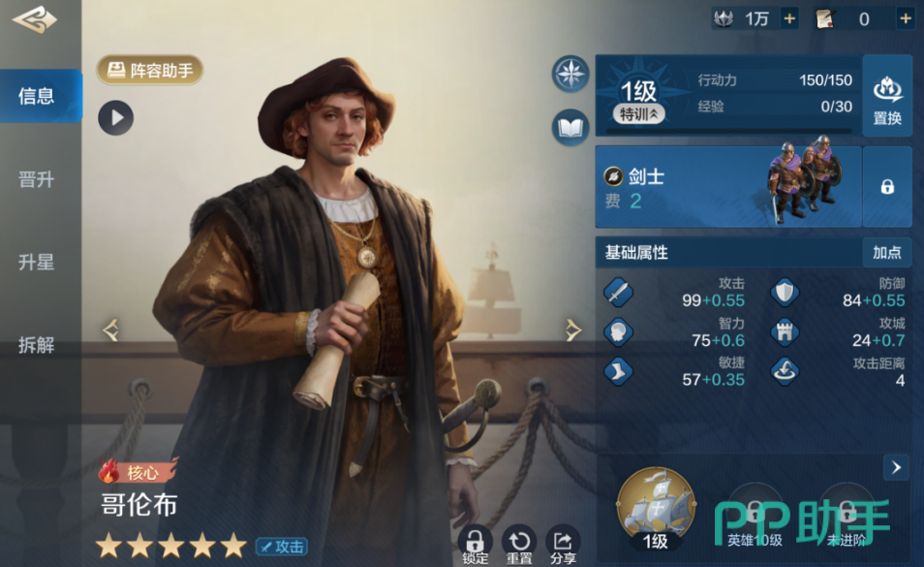Open the 升星 tab
Image resolution: width=924 pixels, height=567 pixels.
click(37, 262)
